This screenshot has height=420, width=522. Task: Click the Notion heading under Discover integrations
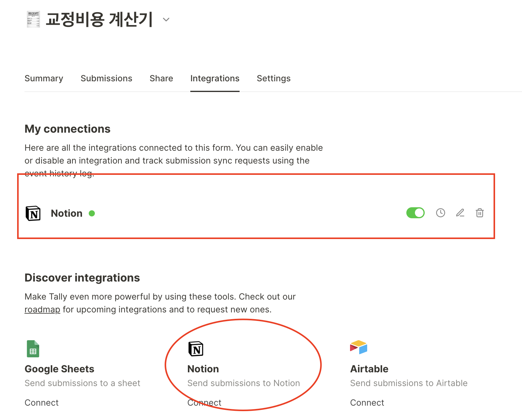(203, 369)
